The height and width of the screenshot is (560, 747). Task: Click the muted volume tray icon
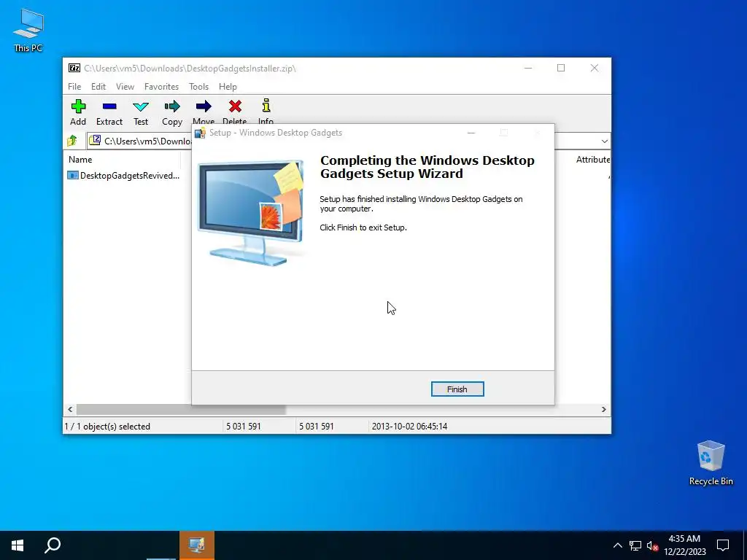[x=652, y=545]
